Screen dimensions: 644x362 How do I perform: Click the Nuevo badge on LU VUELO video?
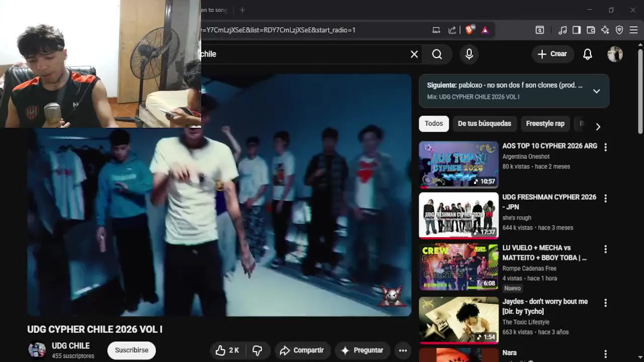512,289
